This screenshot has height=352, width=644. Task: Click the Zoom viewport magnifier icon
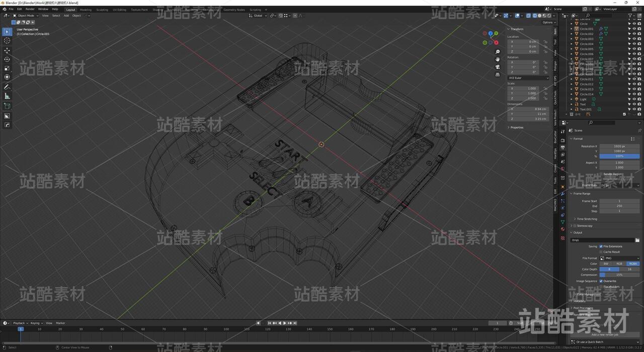click(498, 52)
